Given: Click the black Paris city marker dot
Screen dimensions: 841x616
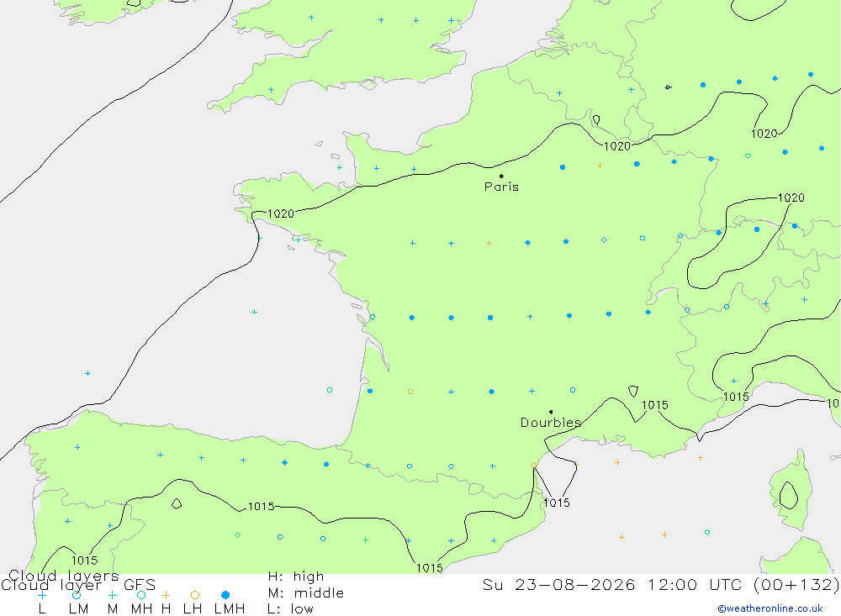Looking at the screenshot, I should pyautogui.click(x=501, y=176).
